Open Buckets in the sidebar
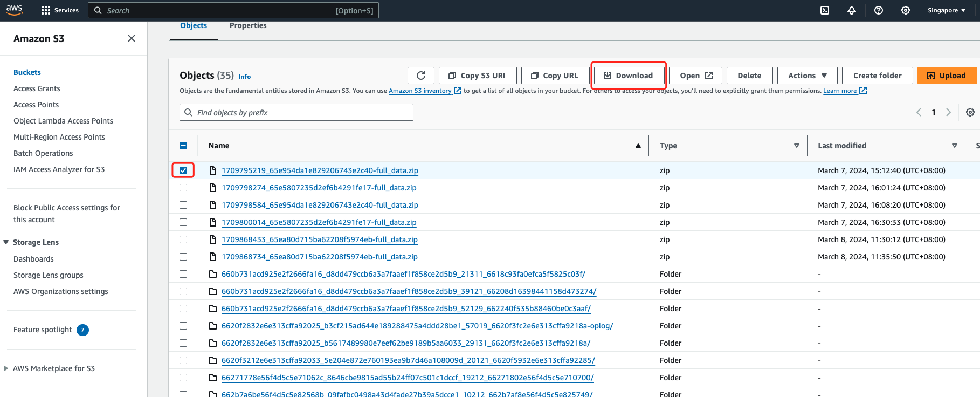 [27, 72]
